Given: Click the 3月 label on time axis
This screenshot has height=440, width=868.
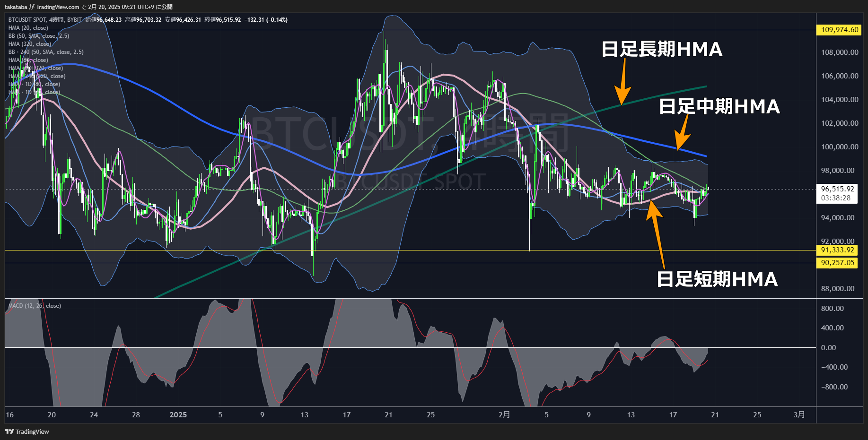Looking at the screenshot, I should click(x=799, y=415).
